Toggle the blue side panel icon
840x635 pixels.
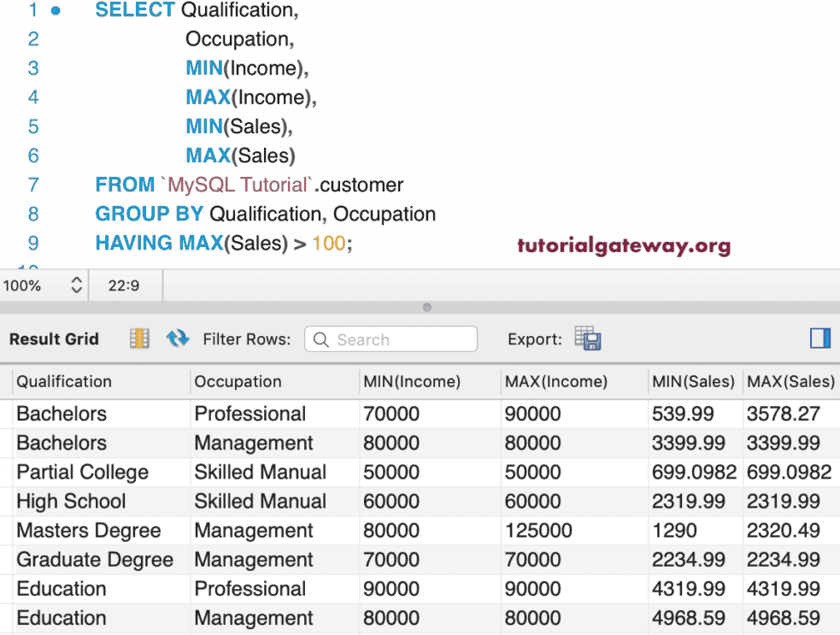click(819, 338)
